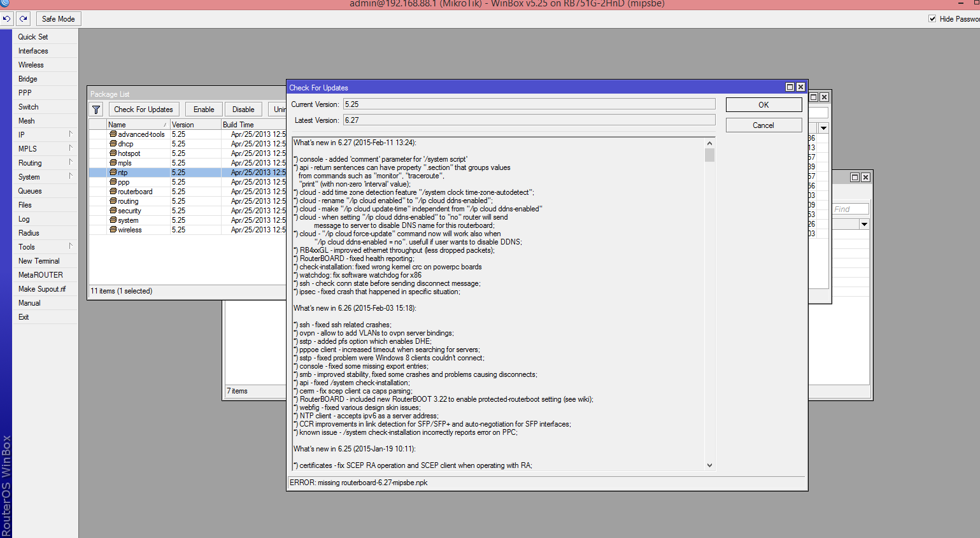Click the routerboard package icon
The image size is (980, 538).
tap(113, 192)
